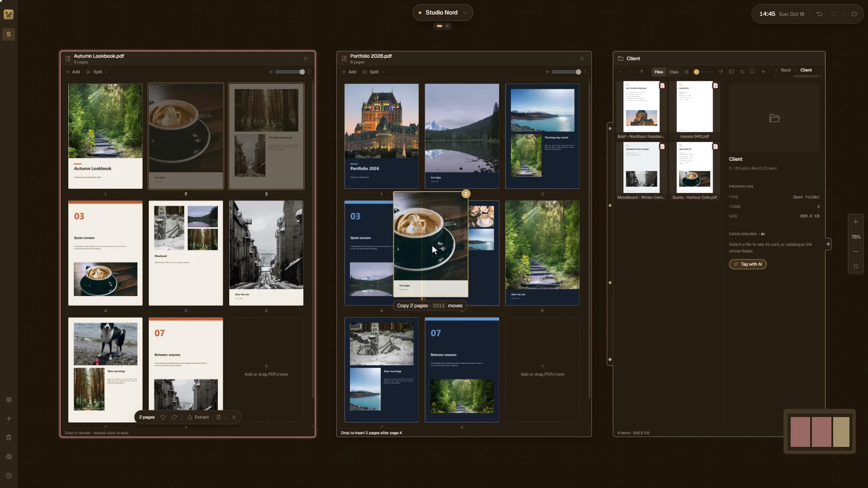
Task: Open the trash in left sidebar
Action: pyautogui.click(x=9, y=438)
